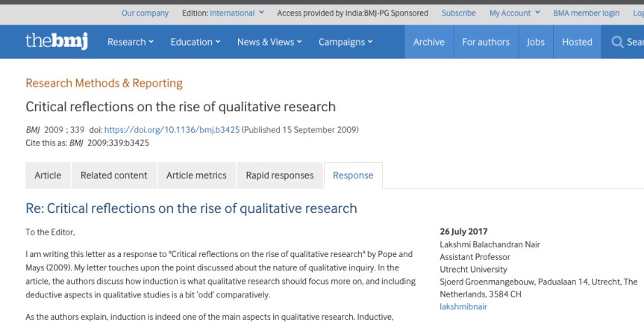The width and height of the screenshot is (644, 322).
Task: Open the Hosted section
Action: (x=577, y=43)
